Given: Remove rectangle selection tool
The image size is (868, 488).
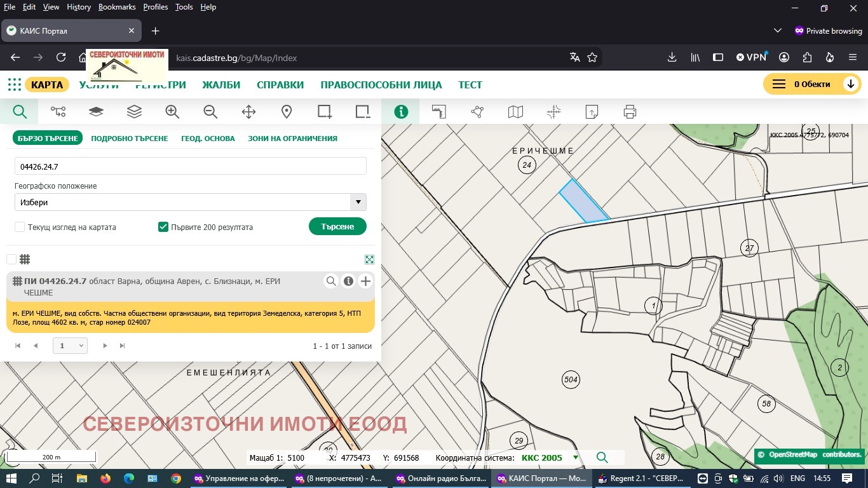Looking at the screenshot, I should (x=363, y=112).
